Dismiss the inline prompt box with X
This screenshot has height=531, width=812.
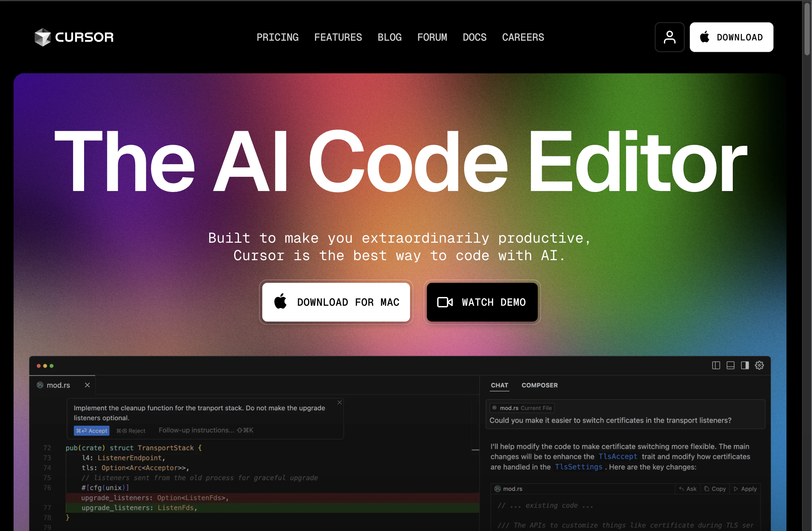coord(340,402)
